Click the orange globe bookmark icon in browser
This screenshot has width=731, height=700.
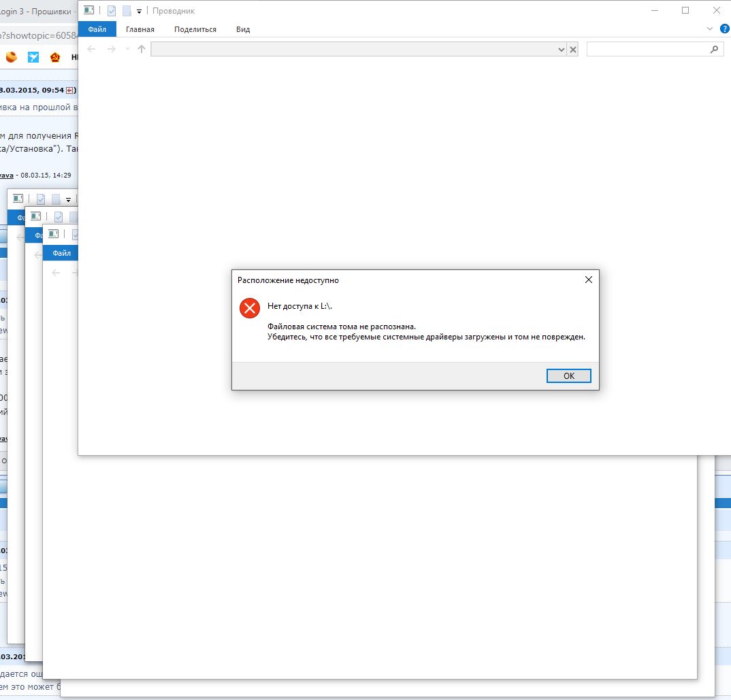click(x=11, y=57)
